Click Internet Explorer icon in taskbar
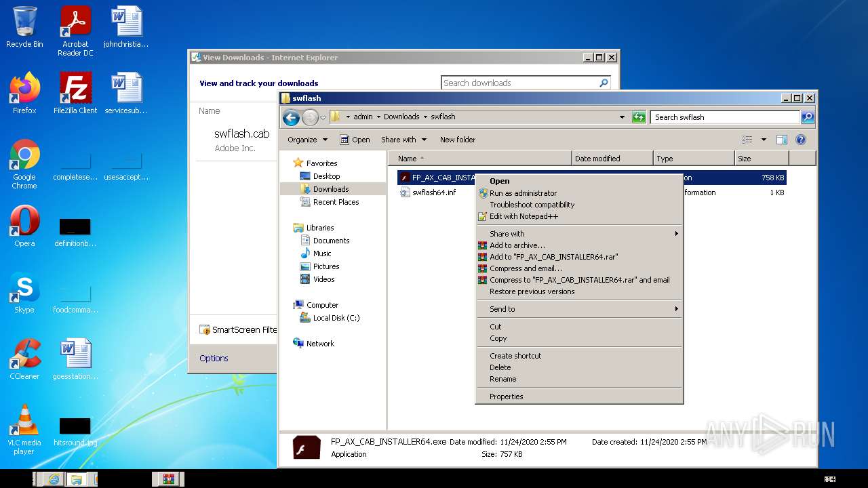868x488 pixels. pyautogui.click(x=54, y=479)
